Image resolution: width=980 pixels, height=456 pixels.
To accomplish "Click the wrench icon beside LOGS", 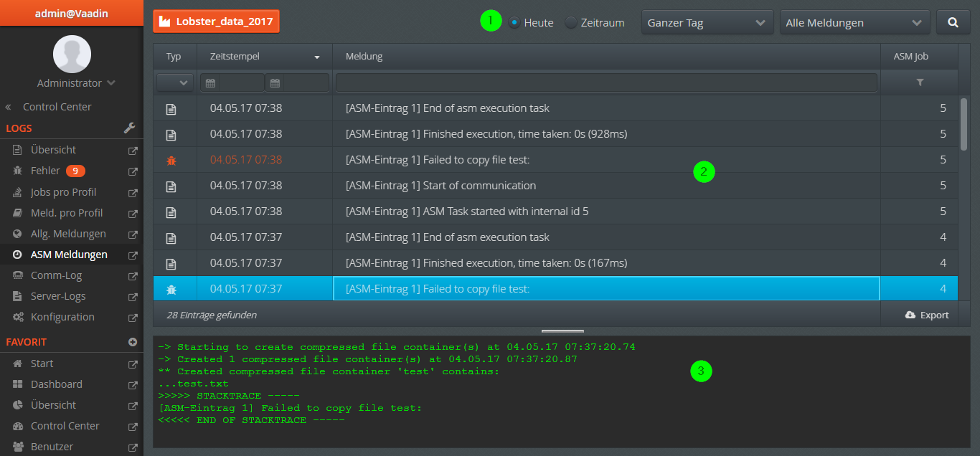I will pyautogui.click(x=130, y=128).
